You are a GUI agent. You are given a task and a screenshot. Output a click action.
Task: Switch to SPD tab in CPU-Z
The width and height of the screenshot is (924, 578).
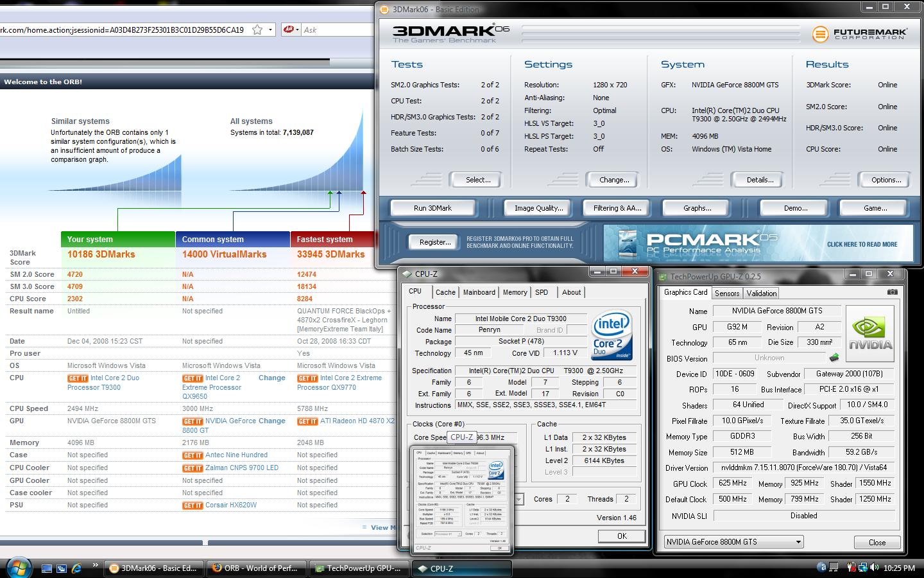pyautogui.click(x=542, y=292)
